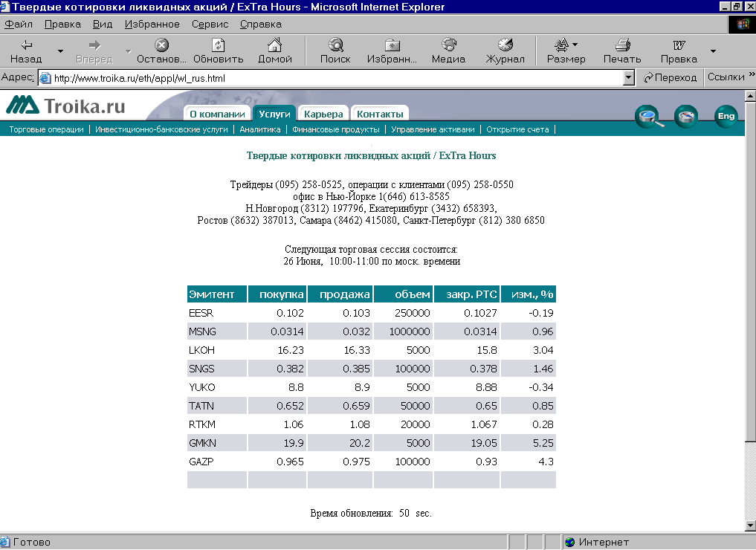Screen dimensions: 756x550
Task: Go to the Аналитика link
Action: tap(260, 129)
